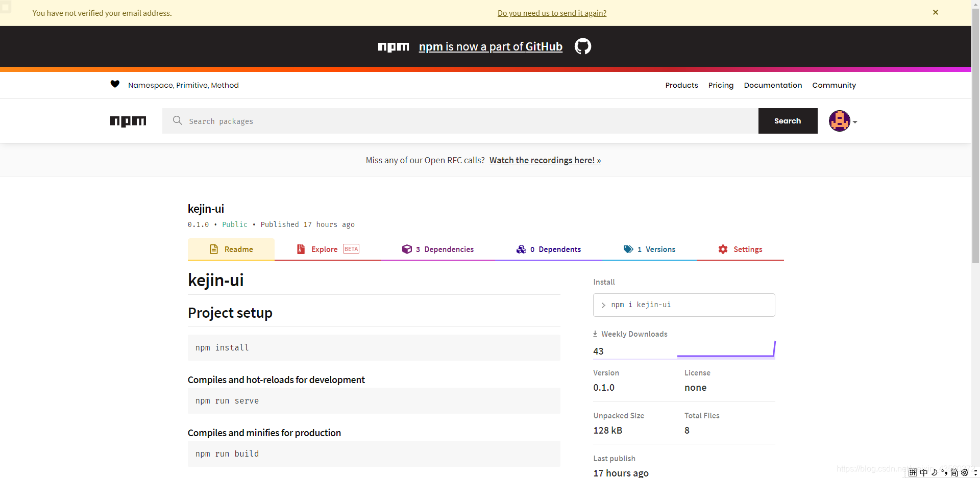Click 'Published 17 hours ago' text
This screenshot has width=980, height=478.
tap(307, 224)
